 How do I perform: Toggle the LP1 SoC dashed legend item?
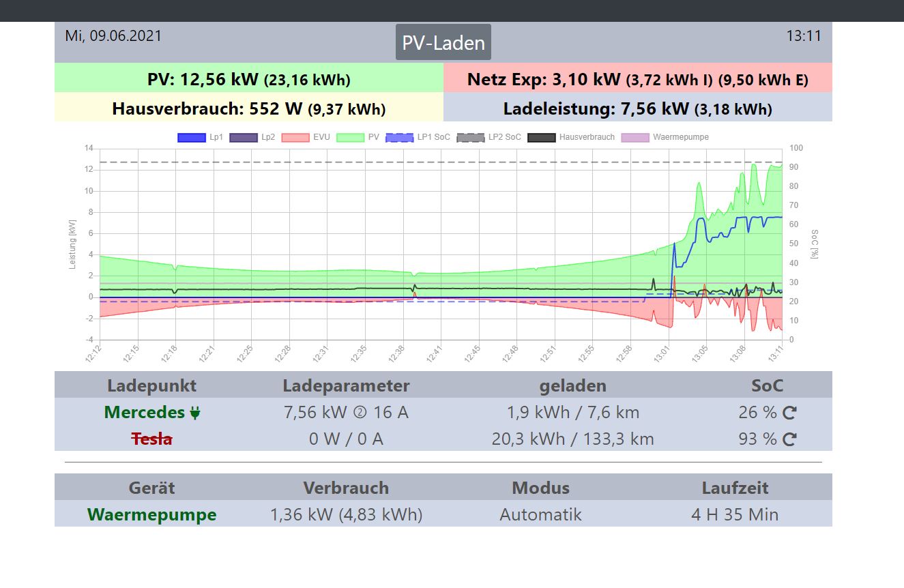pyautogui.click(x=418, y=137)
